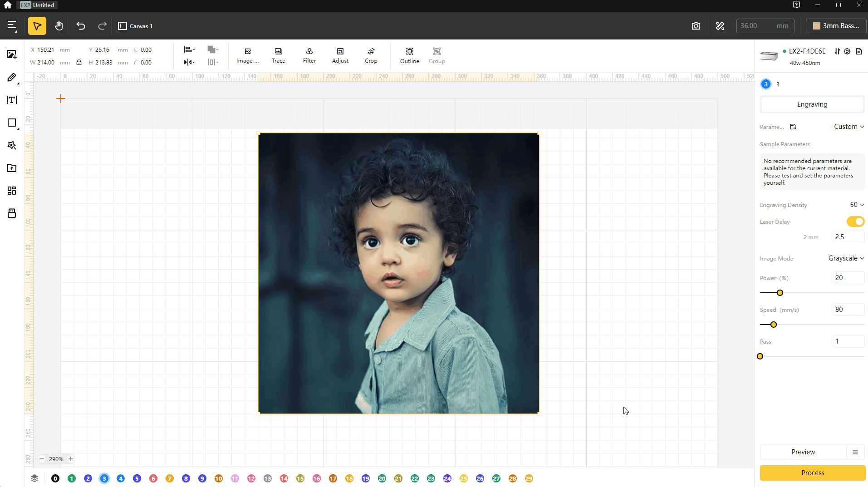
Task: Open the 3mm Bass material selector
Action: click(x=836, y=26)
